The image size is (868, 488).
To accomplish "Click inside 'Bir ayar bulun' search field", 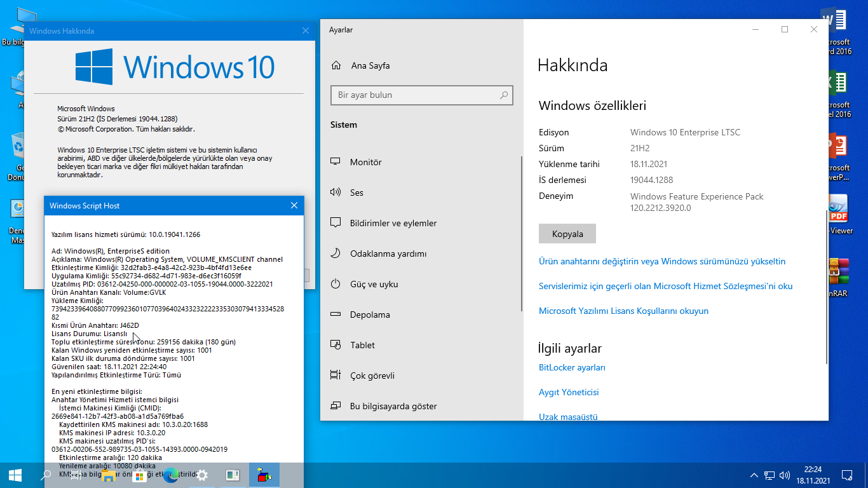I will point(422,95).
